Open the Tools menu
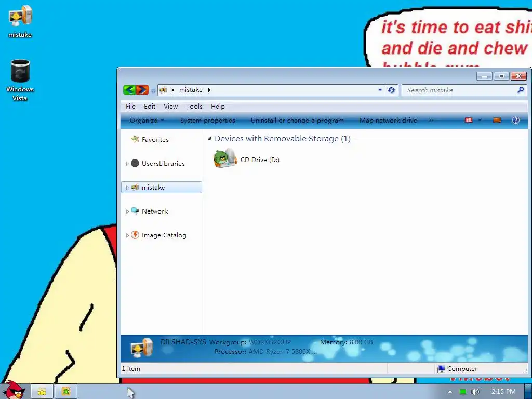 [194, 107]
